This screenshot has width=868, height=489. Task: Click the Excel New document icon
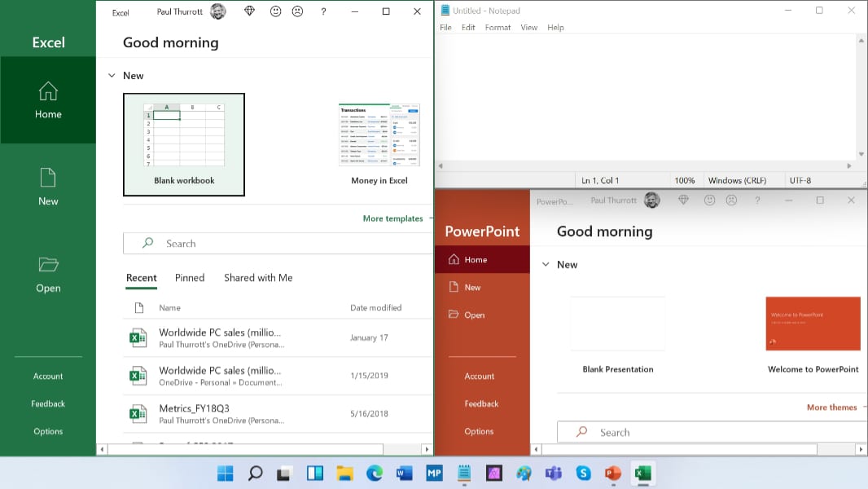pyautogui.click(x=48, y=177)
